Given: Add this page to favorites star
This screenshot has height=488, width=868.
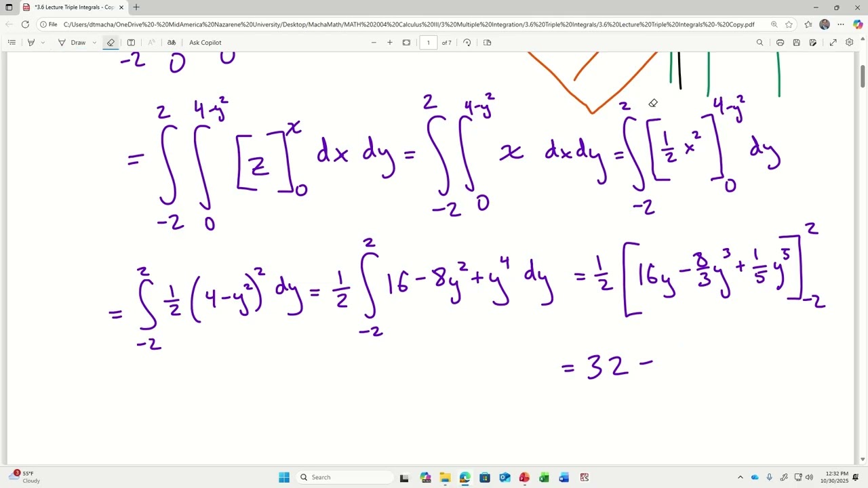Looking at the screenshot, I should pyautogui.click(x=789, y=24).
